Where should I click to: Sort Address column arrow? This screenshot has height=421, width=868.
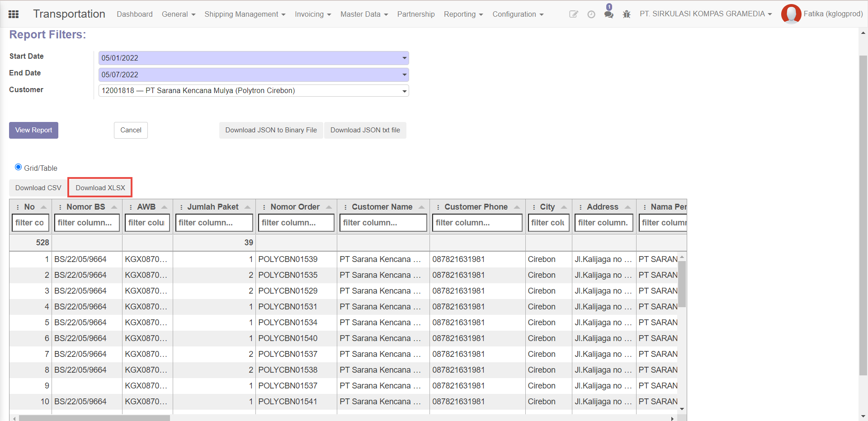[628, 207]
